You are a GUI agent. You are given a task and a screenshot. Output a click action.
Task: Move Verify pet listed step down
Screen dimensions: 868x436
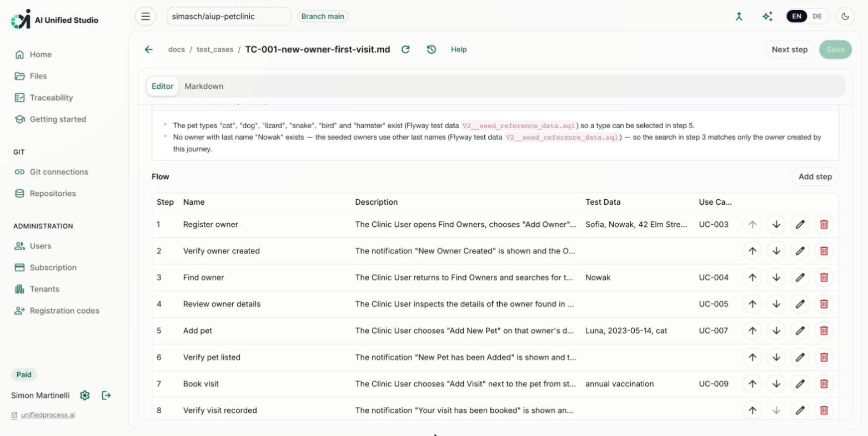[776, 358]
